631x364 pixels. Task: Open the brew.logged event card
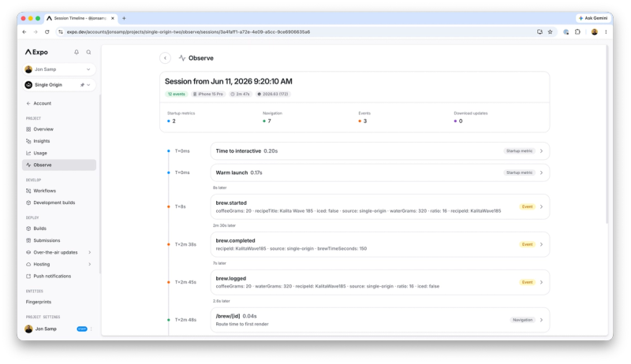(380, 282)
